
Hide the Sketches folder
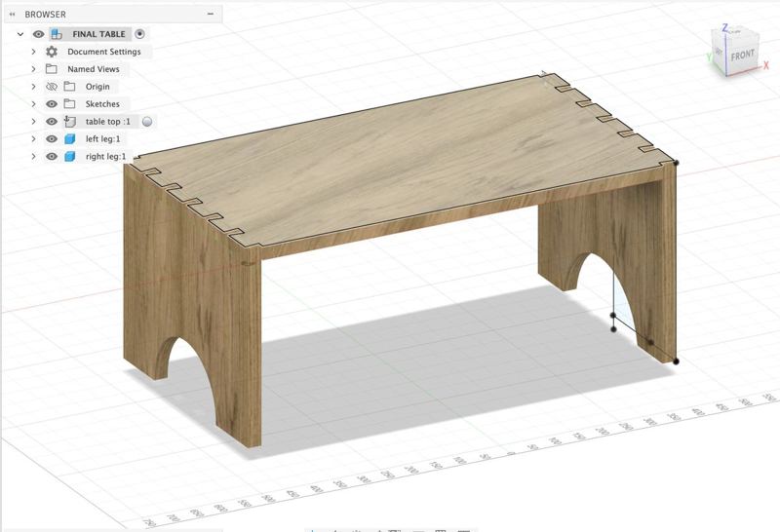click(52, 104)
